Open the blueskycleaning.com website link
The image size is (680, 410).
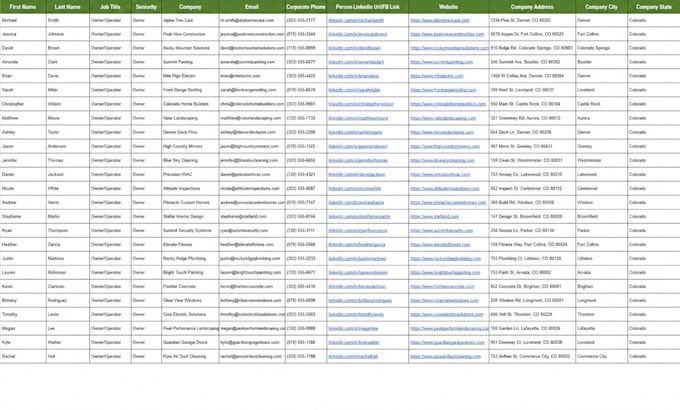point(442,161)
